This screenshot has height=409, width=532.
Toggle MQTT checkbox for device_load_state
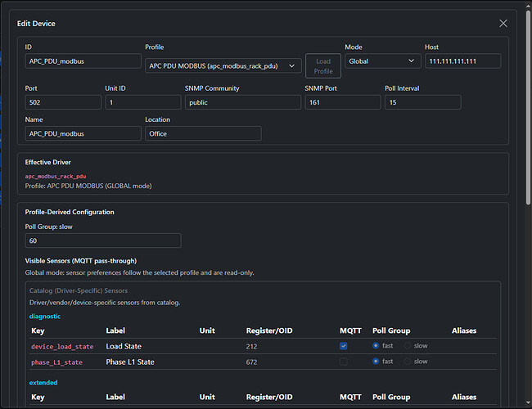click(x=344, y=346)
